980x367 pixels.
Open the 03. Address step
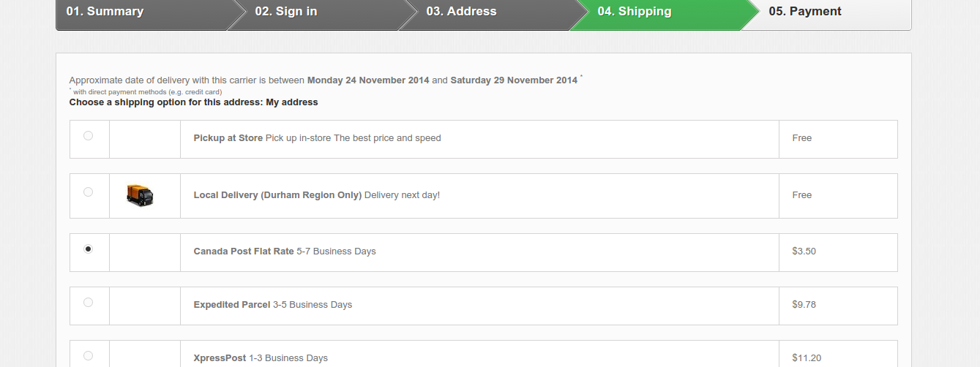461,12
